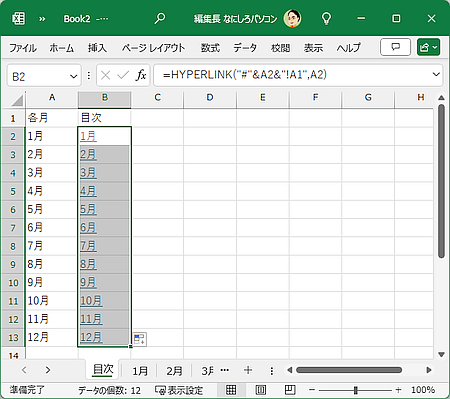
Task: Follow the 5月 hyperlink in column B
Action: 88,209
